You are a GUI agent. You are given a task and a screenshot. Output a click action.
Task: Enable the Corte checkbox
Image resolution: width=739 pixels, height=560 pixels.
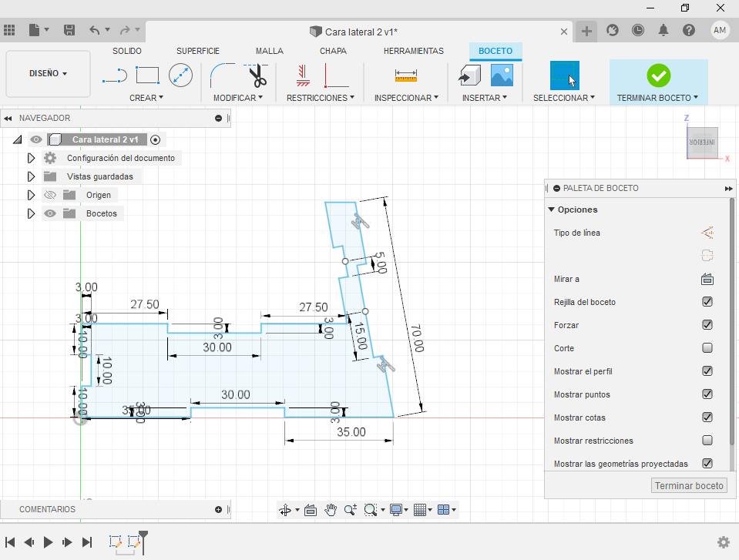click(707, 348)
